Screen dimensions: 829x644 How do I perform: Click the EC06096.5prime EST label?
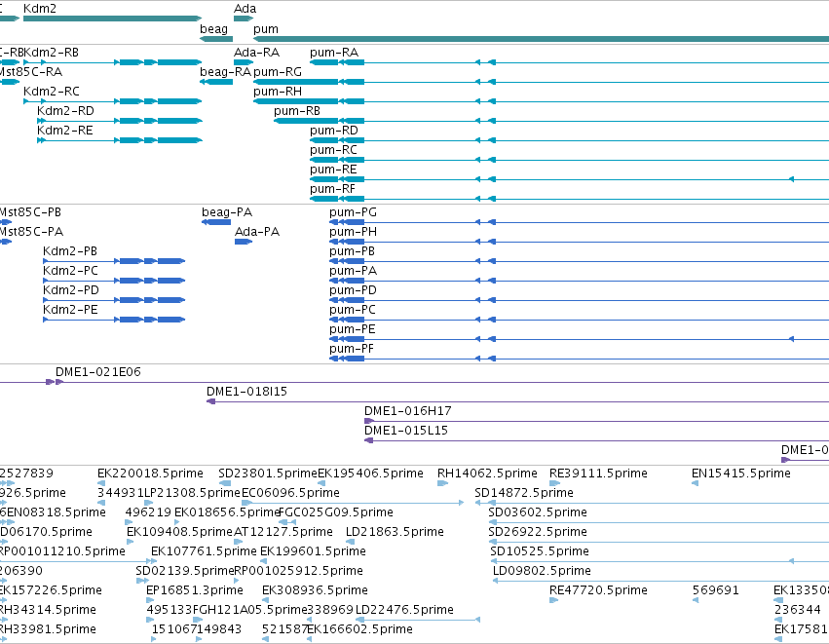(291, 493)
